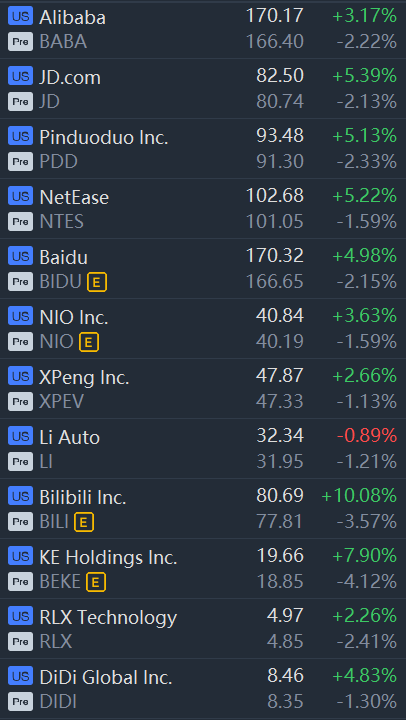Click Li Auto's red -0.89% change

pos(367,435)
